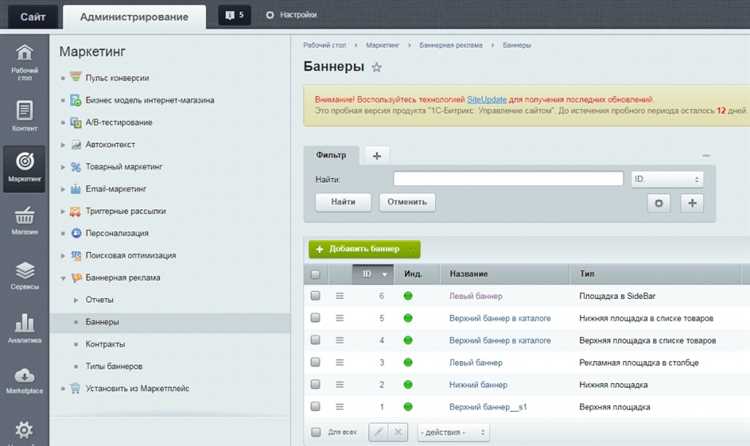Open the Сервисы sidebar section

pos(24,276)
